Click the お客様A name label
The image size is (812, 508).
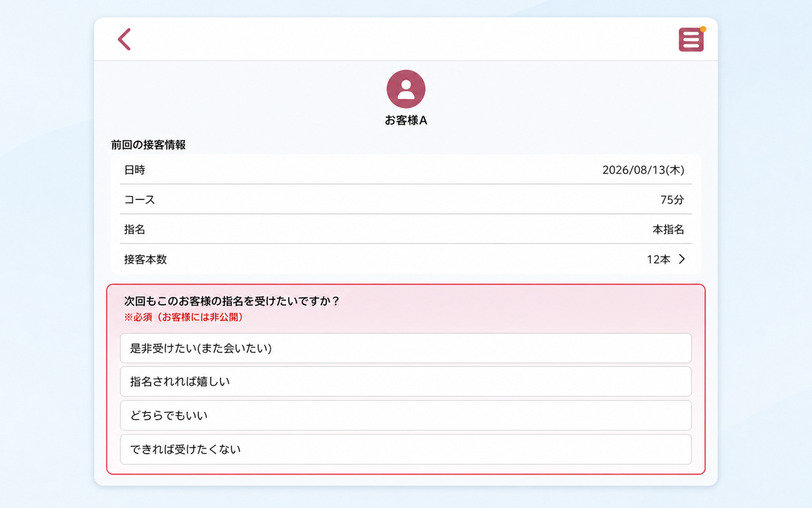point(406,121)
